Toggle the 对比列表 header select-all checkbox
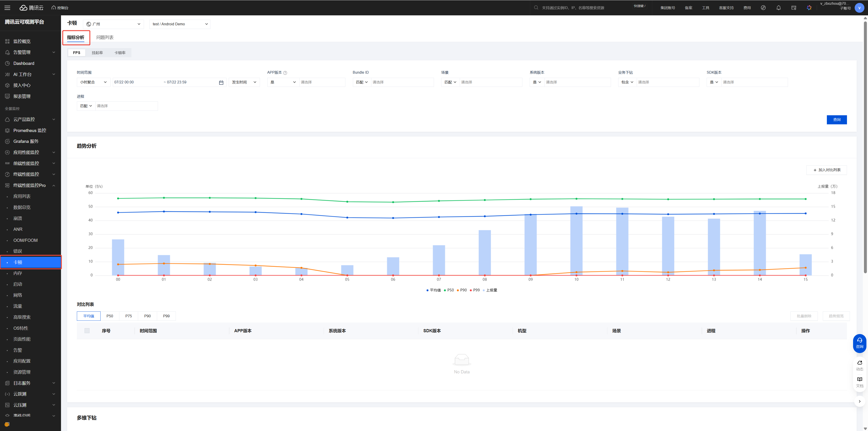This screenshot has width=868, height=431. point(87,331)
